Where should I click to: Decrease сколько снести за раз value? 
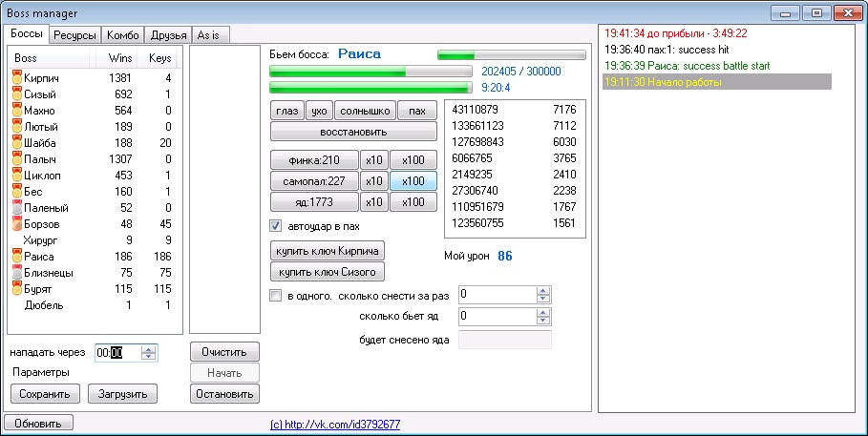543,299
